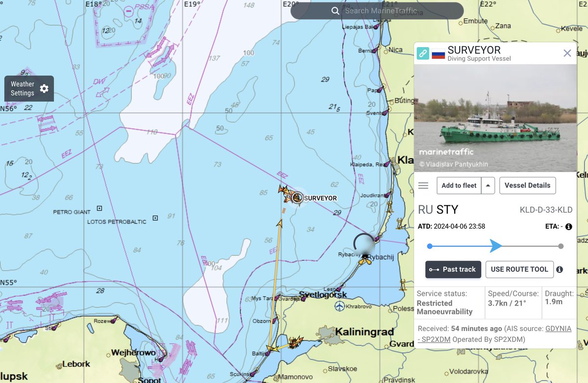Click the Mys Taran port marker
This screenshot has height=383, width=588.
click(277, 297)
